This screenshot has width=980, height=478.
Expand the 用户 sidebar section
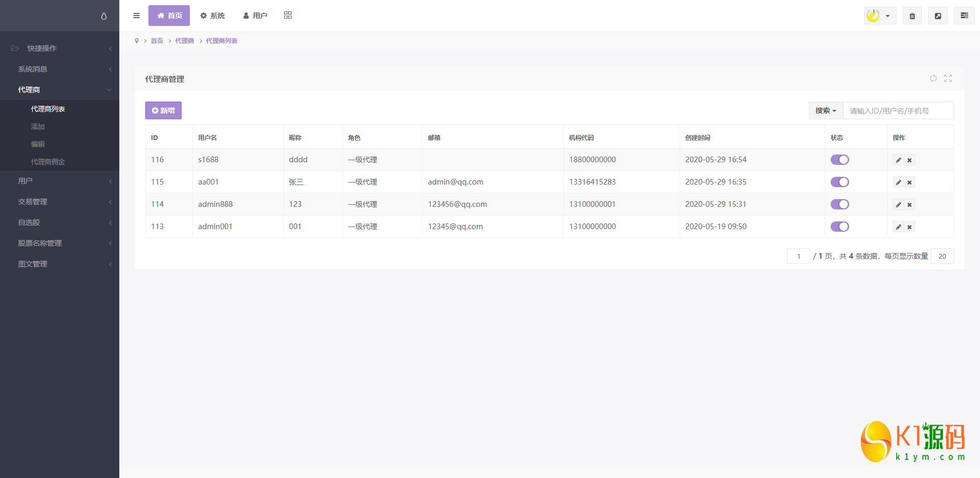coord(60,181)
